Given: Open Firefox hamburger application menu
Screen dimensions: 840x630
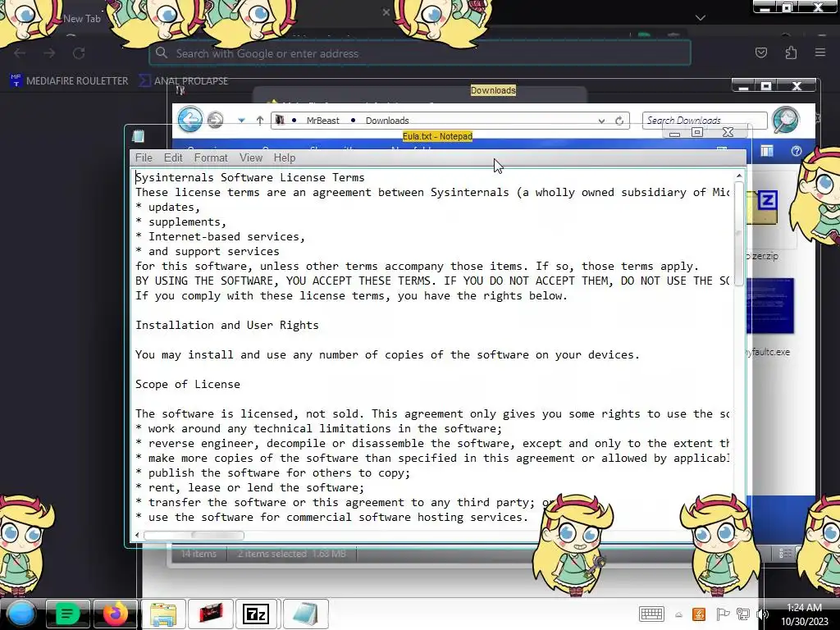Looking at the screenshot, I should tap(820, 52).
